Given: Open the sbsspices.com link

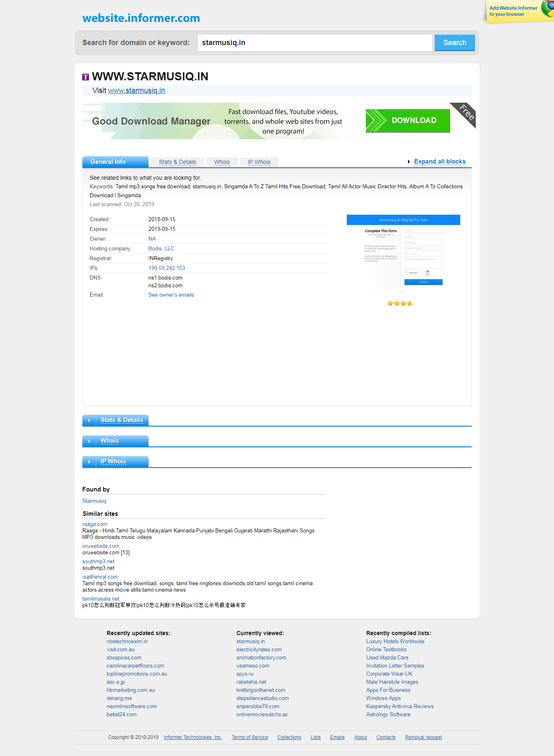Looking at the screenshot, I should [124, 658].
